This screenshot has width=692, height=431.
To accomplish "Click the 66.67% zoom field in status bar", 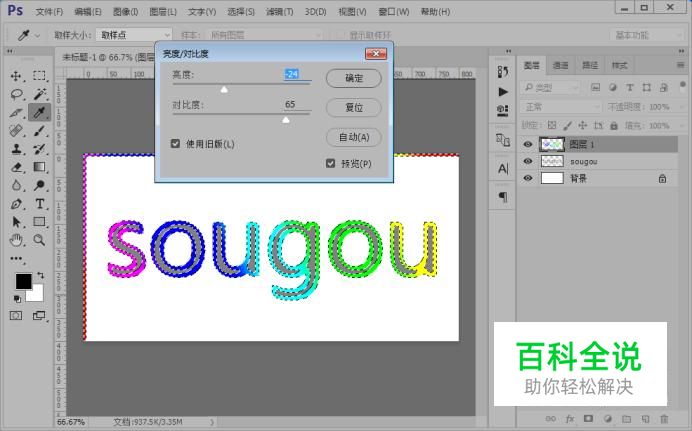I will (x=71, y=422).
